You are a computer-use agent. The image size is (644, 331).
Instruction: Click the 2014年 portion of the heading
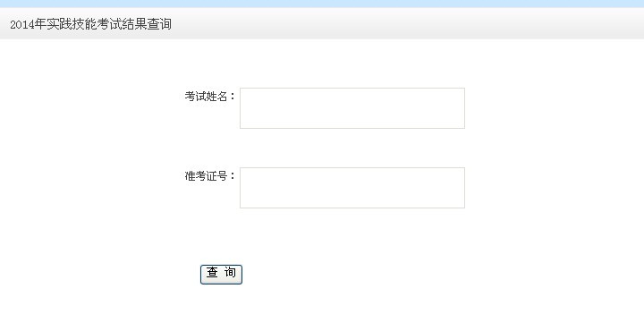pyautogui.click(x=28, y=24)
